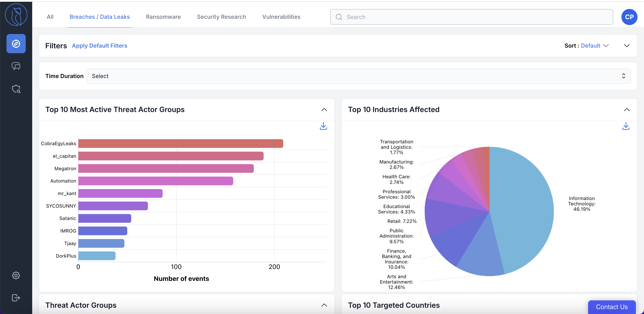644x314 pixels.
Task: Collapse Top 10 Industries Affected panel
Action: click(x=627, y=110)
